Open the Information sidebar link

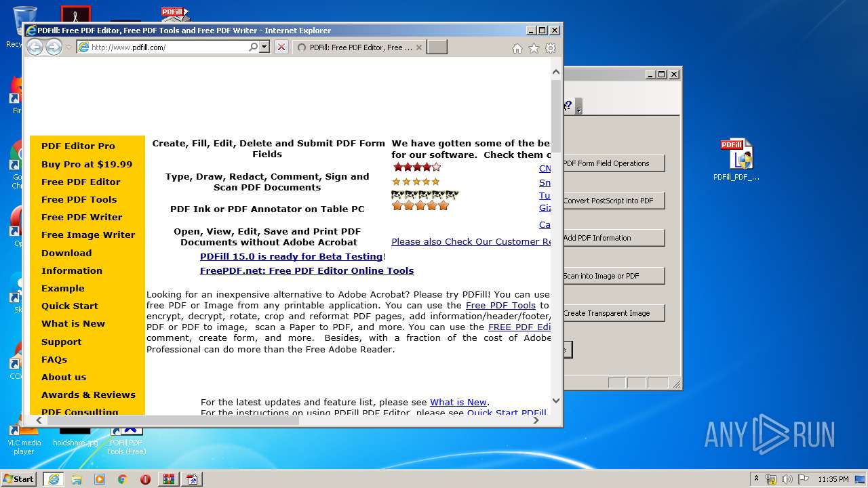point(72,270)
